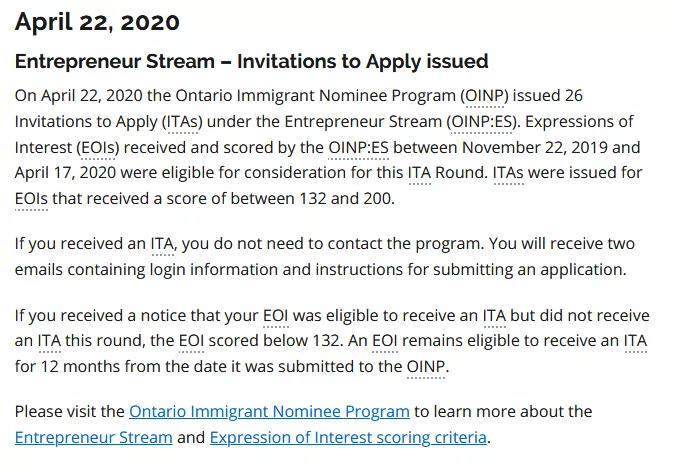Open the Entrepreneur Stream link
The height and width of the screenshot is (469, 676).
coord(94,437)
